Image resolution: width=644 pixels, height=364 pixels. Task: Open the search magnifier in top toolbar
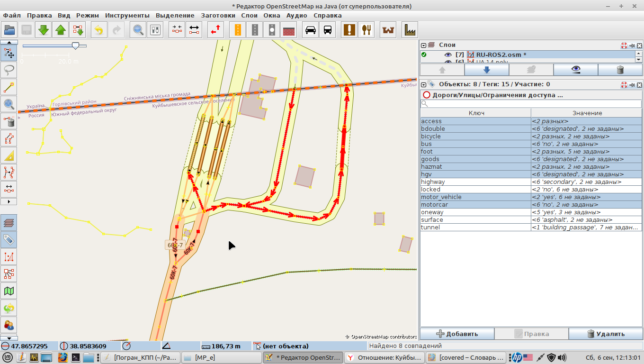coord(138,30)
